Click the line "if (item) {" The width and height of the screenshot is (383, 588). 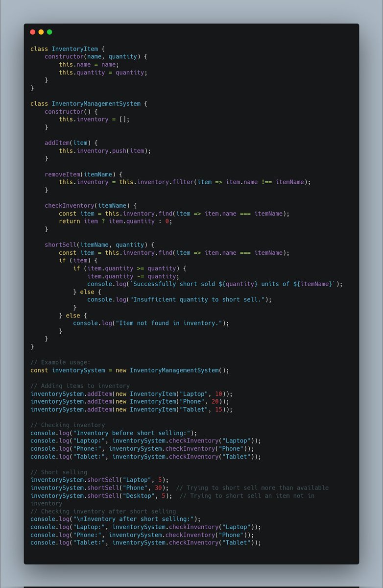78,261
